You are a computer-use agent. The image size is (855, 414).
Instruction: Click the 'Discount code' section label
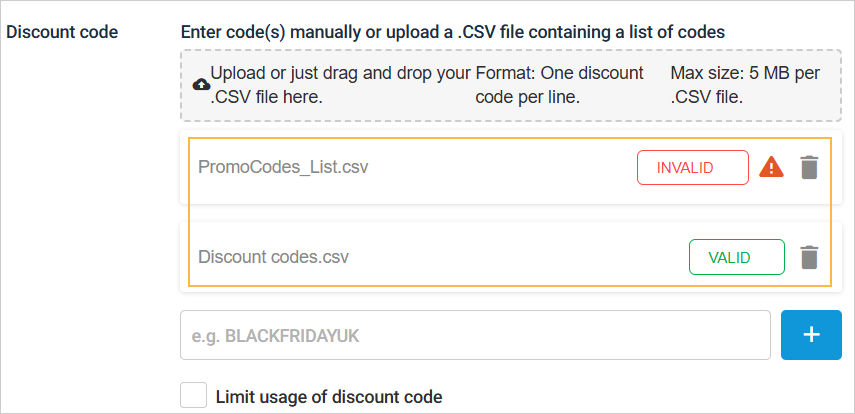click(x=62, y=32)
